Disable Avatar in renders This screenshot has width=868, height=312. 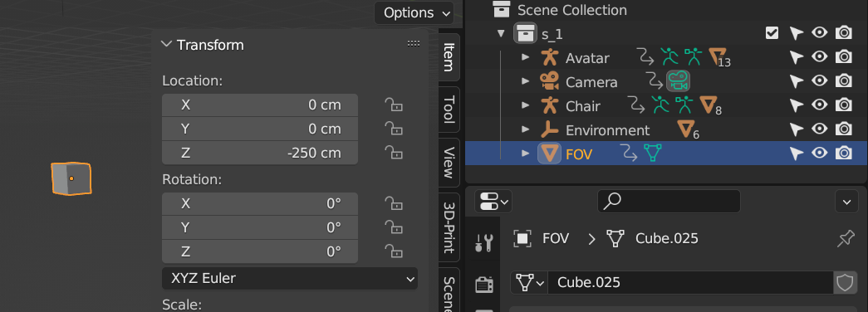pyautogui.click(x=843, y=57)
